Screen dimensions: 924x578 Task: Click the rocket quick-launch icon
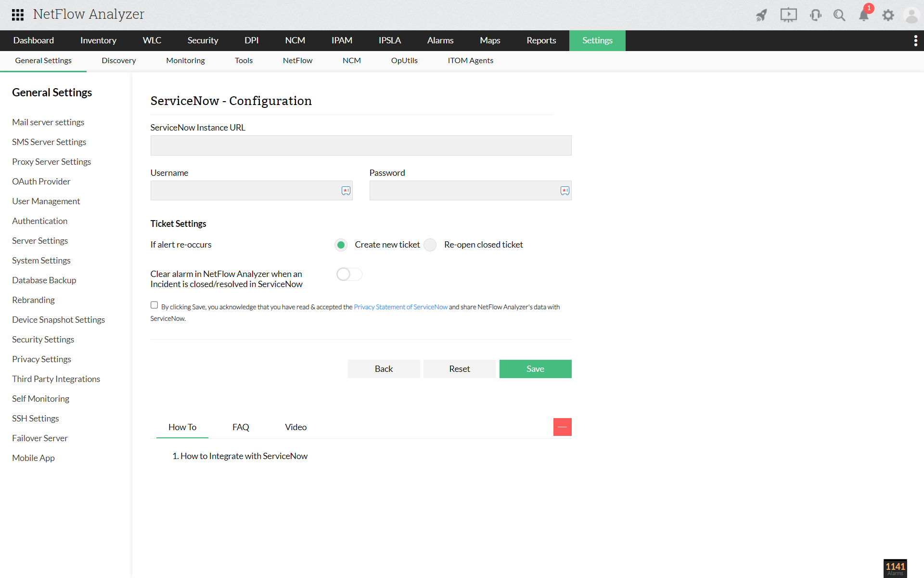[762, 15]
